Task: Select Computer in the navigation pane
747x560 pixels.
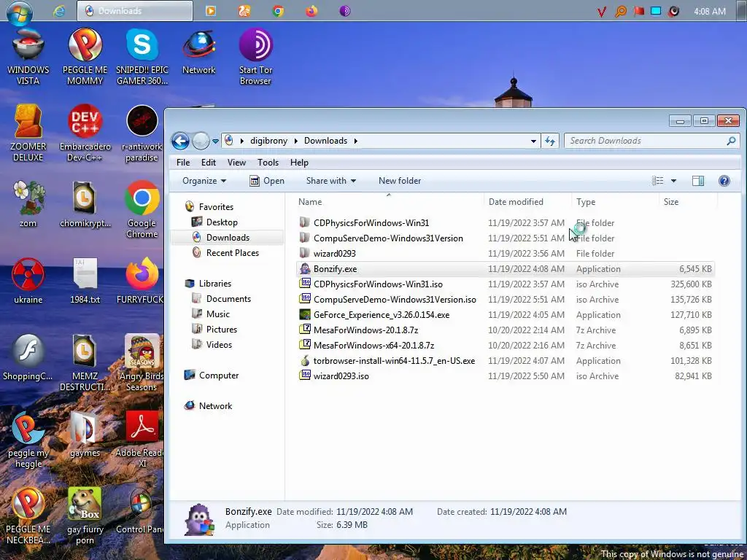Action: [x=219, y=376]
